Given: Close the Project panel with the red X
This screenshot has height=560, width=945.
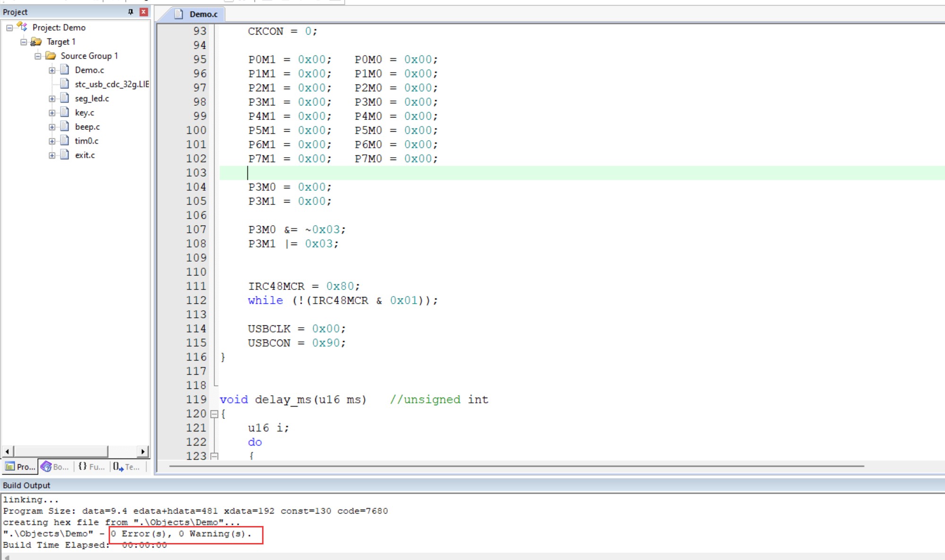Looking at the screenshot, I should pyautogui.click(x=144, y=12).
